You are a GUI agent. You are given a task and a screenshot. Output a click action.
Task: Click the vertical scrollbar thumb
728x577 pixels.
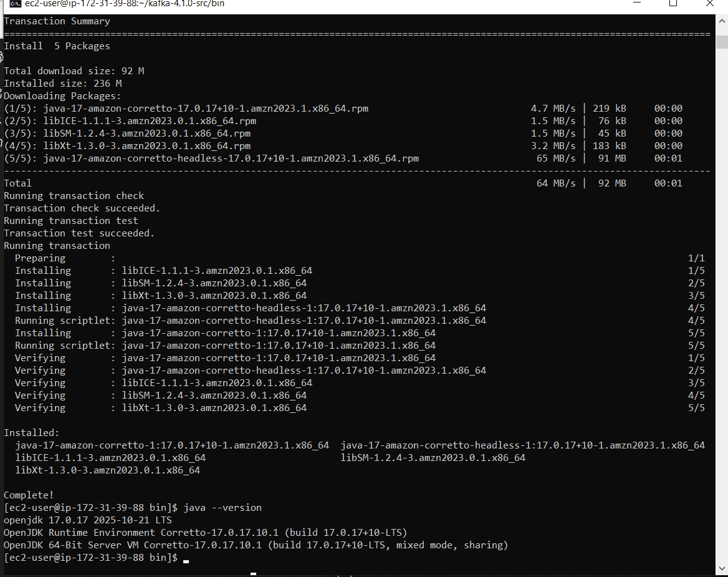[x=722, y=41]
